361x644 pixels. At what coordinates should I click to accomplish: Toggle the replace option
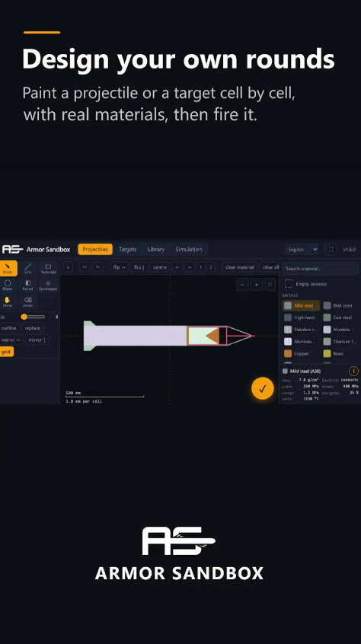33,328
